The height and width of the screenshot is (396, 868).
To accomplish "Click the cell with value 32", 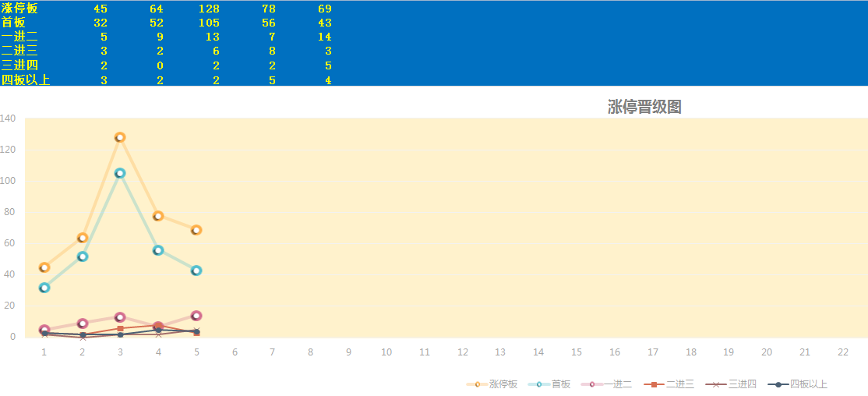I will (x=101, y=23).
